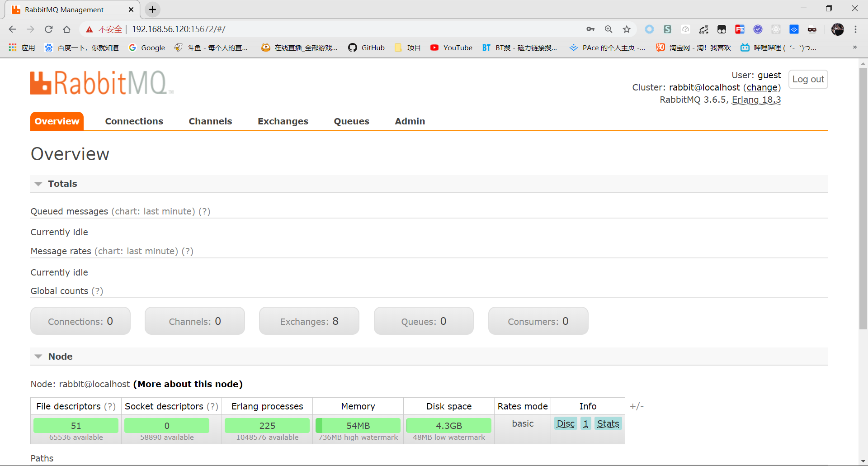Open the Queues tab

pyautogui.click(x=351, y=121)
